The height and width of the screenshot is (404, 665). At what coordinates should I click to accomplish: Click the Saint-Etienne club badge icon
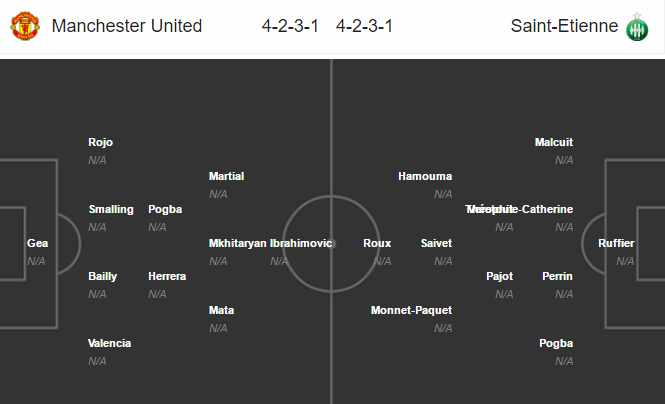tap(637, 27)
